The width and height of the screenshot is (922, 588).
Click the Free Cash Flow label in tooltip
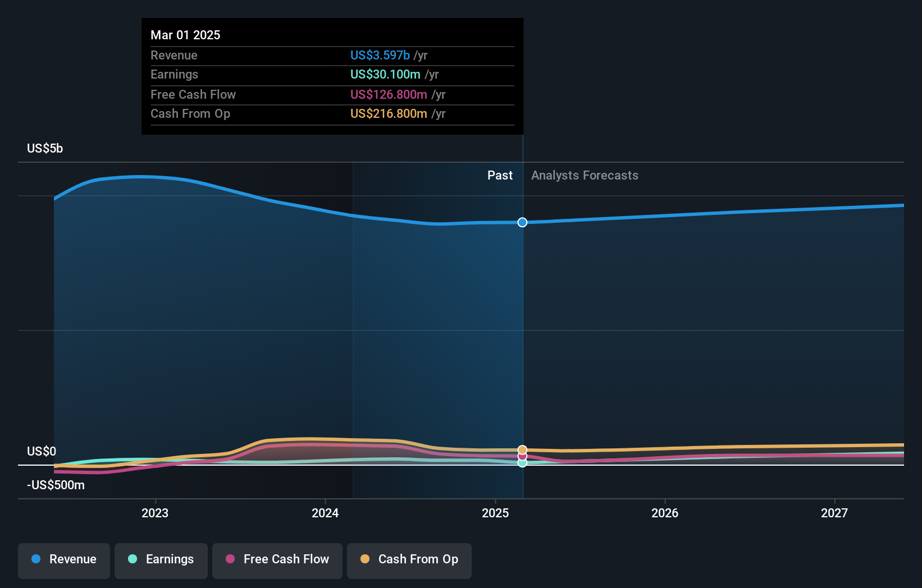point(193,94)
